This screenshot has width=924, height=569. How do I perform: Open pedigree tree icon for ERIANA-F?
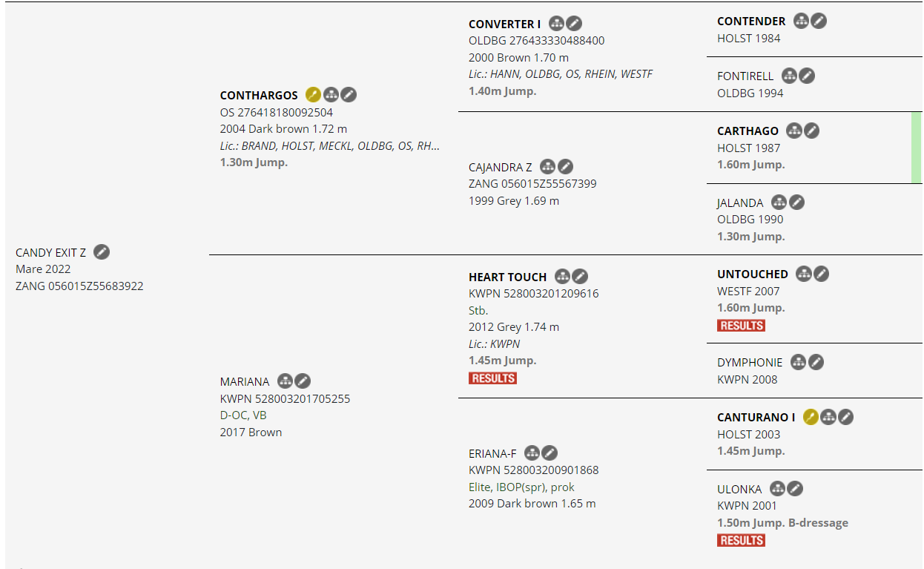click(532, 453)
